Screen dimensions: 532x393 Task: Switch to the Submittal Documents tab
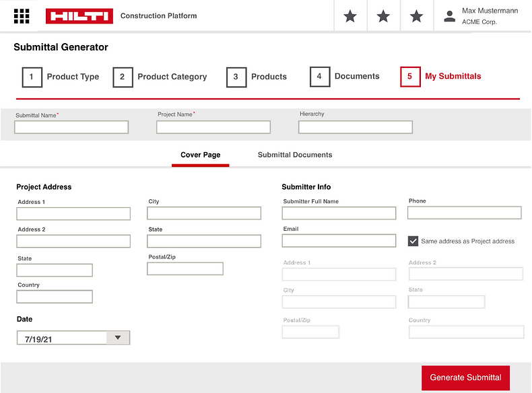tap(295, 155)
